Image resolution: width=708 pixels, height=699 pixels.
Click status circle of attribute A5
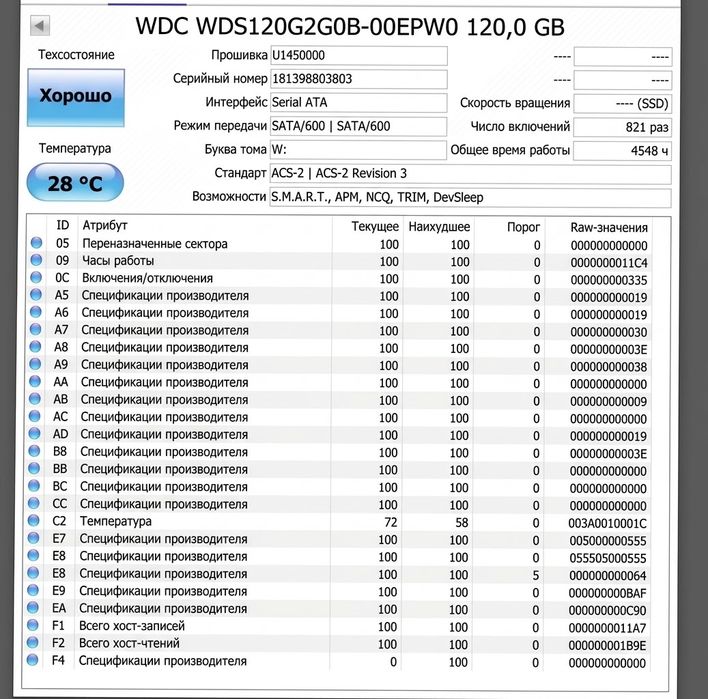coord(36,295)
